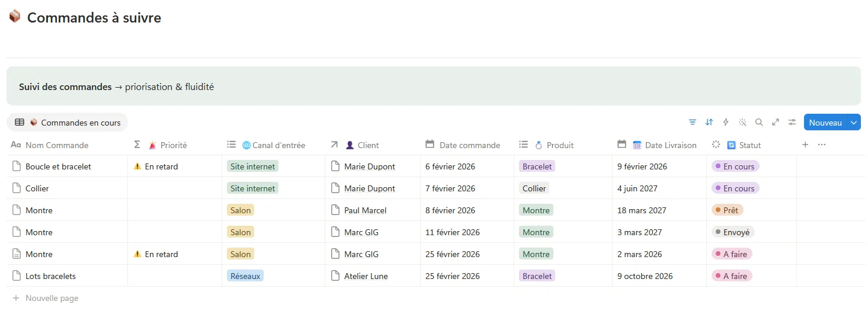
Task: Click date 6 février 2026
Action: point(450,166)
